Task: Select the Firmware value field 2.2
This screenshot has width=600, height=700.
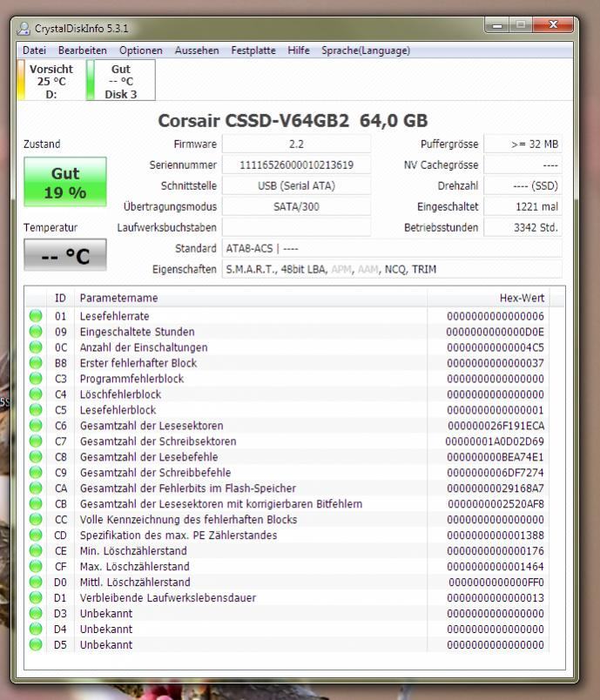Action: click(x=296, y=145)
